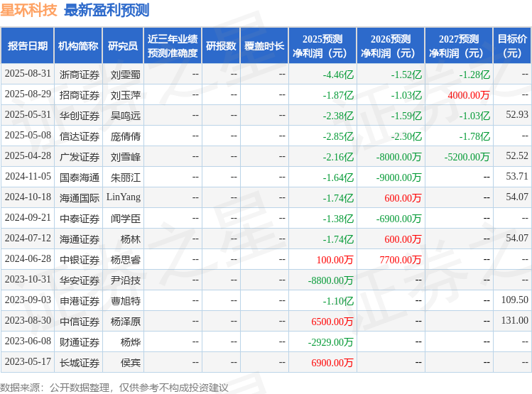Viewport: 532px width, 394px height.
Task: Select the 海通证券 cell
Action: pyautogui.click(x=80, y=239)
